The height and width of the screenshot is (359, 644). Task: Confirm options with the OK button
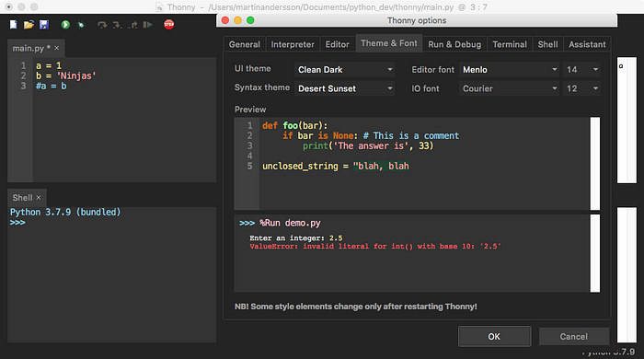[495, 336]
